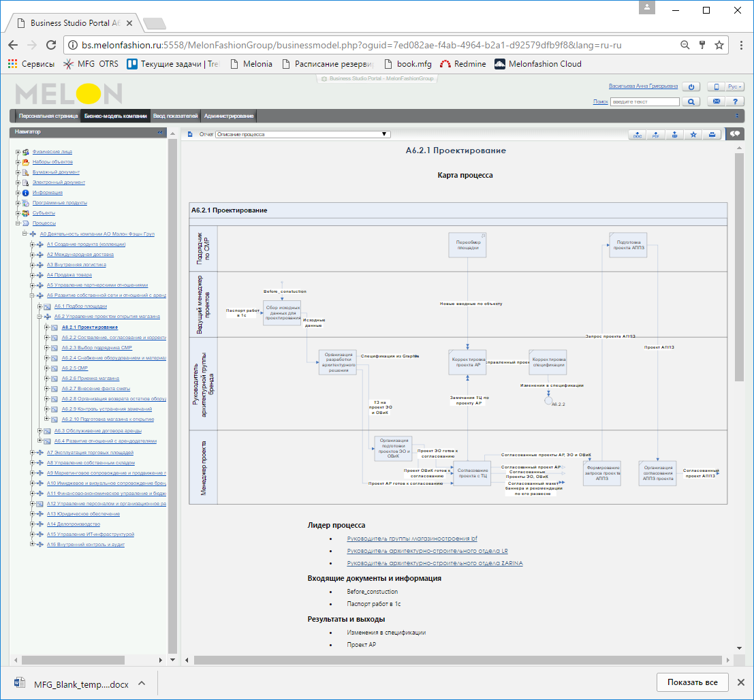Collapse the Навигатор panel
The image size is (754, 700).
point(160,131)
